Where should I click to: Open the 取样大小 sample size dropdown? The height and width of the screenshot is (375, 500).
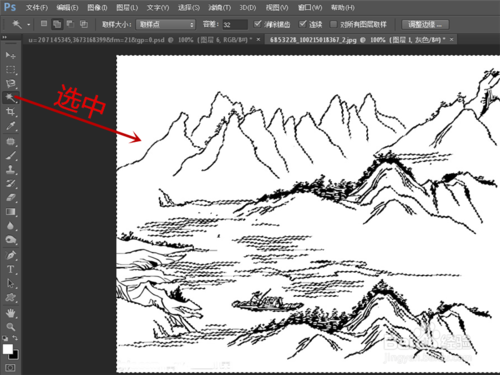(165, 24)
